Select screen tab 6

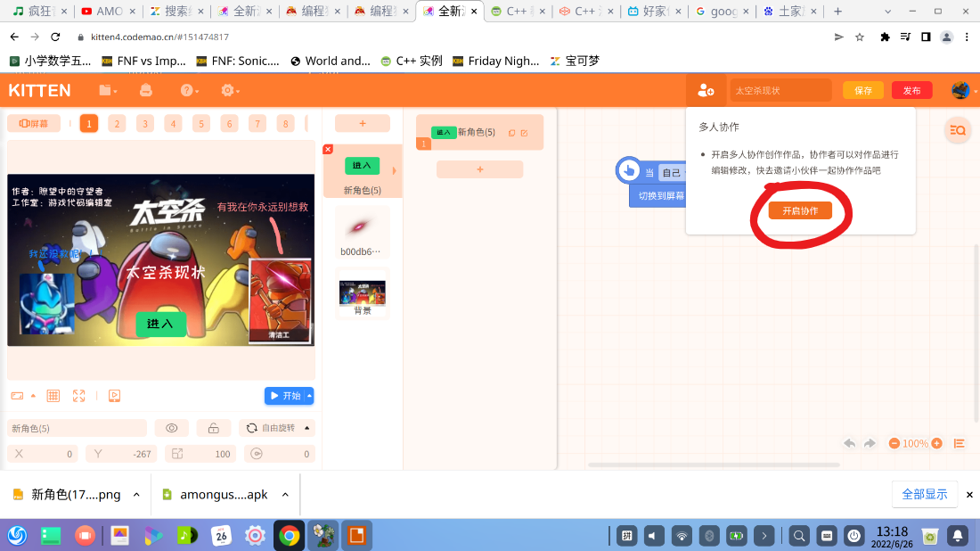[229, 124]
